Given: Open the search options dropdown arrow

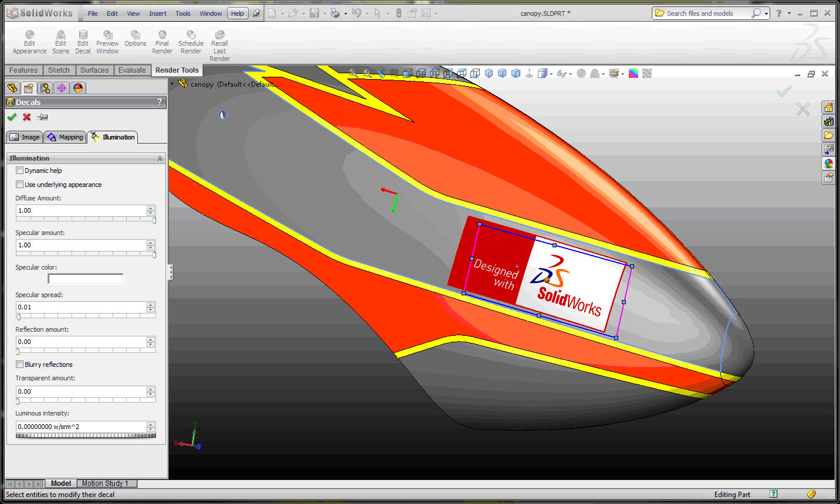Looking at the screenshot, I should tap(766, 13).
